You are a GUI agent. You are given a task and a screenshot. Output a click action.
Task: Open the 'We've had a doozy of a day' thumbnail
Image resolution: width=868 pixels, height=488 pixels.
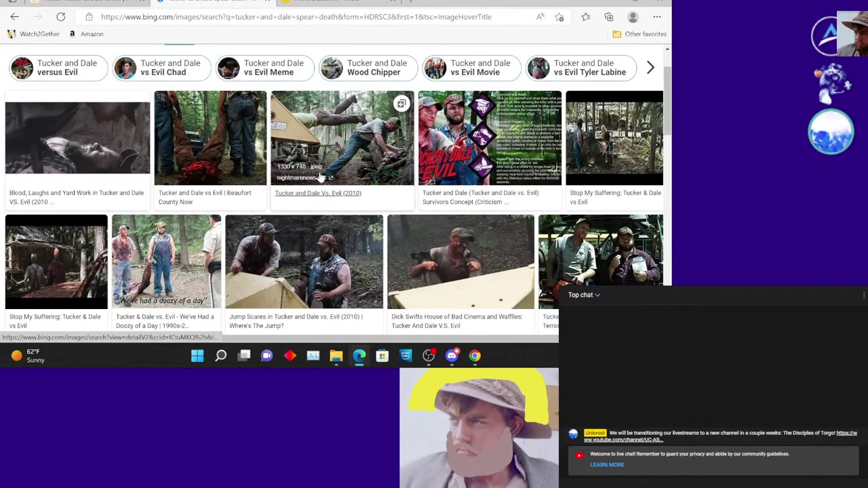[x=166, y=262]
